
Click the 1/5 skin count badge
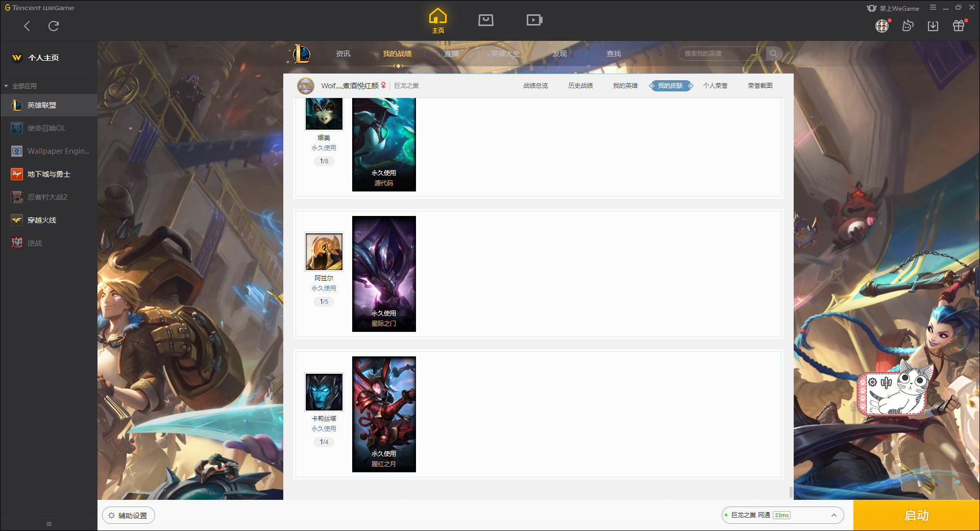point(324,302)
